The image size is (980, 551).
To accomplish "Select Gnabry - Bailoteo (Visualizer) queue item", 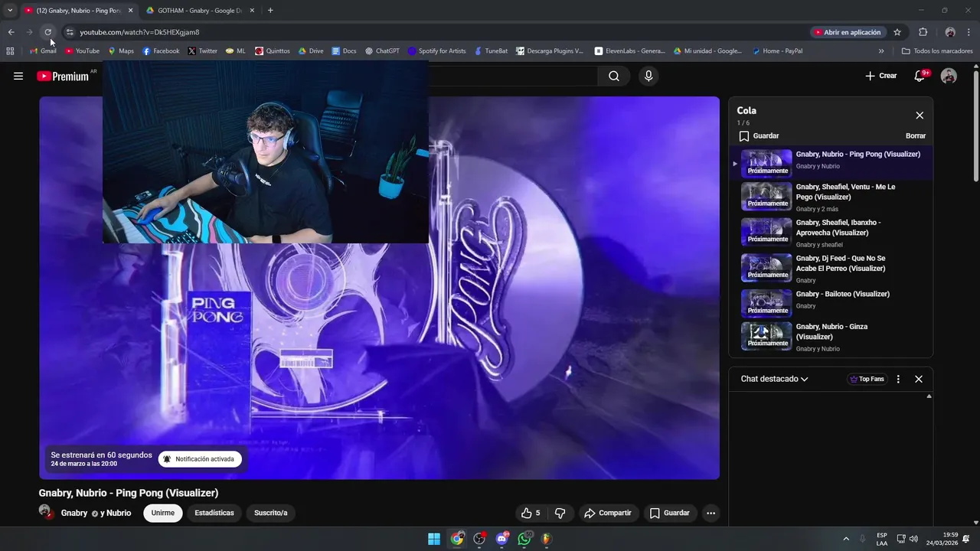I will click(831, 304).
